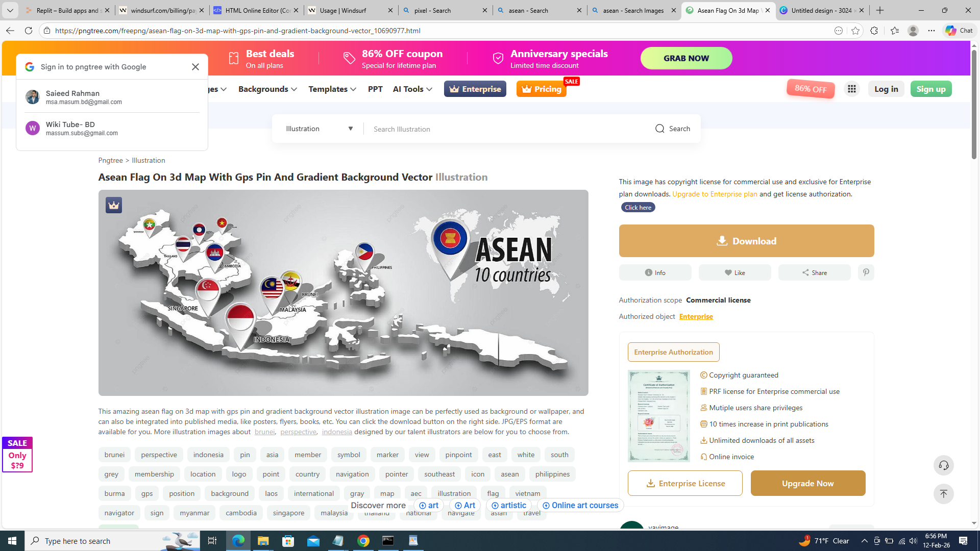The height and width of the screenshot is (551, 980).
Task: Click the customer support headset icon
Action: (x=943, y=465)
